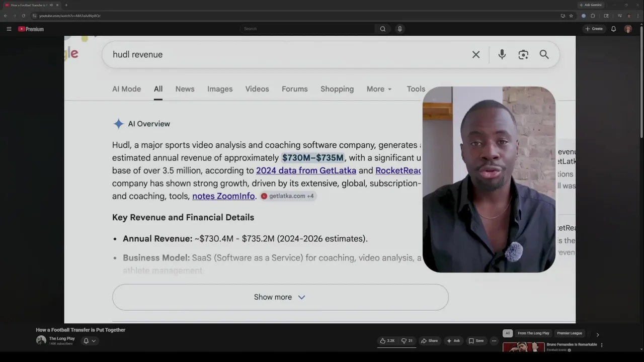Bookmark this page with the star icon
This screenshot has width=644, height=362.
[x=571, y=16]
